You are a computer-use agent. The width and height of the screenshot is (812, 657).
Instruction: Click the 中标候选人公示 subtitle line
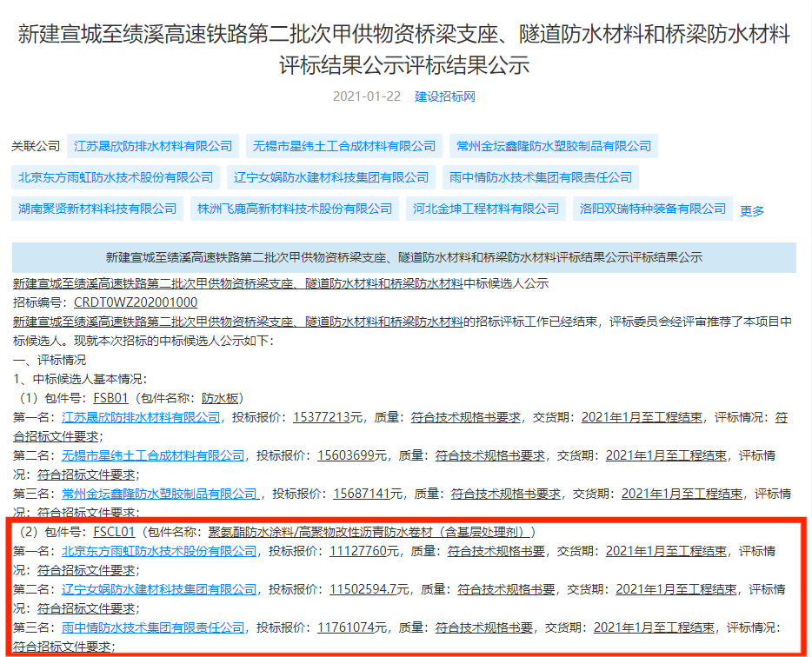point(281,283)
